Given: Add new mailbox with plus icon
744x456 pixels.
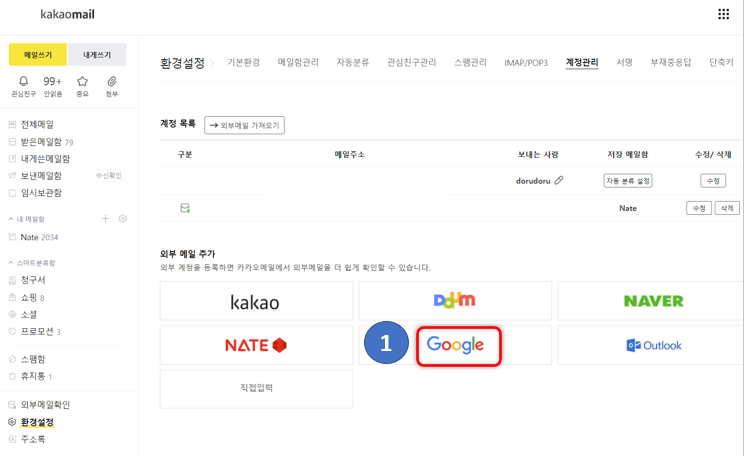Looking at the screenshot, I should [105, 219].
